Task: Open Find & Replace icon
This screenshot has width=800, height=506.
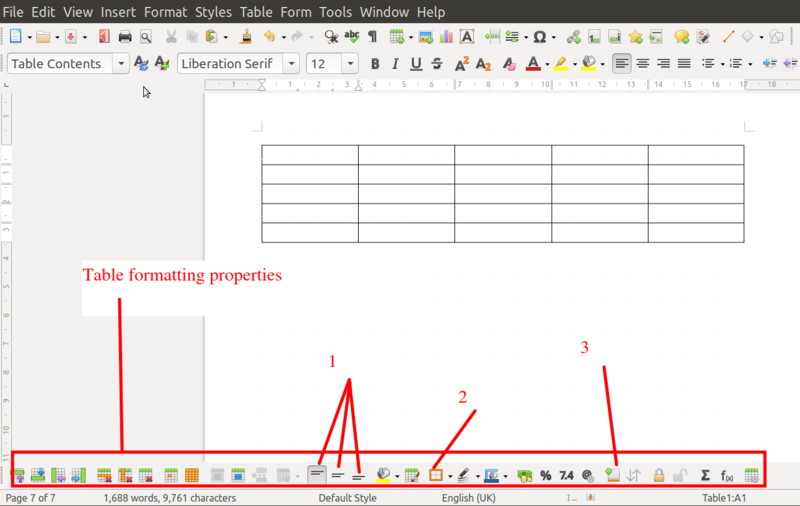Action: [x=331, y=37]
